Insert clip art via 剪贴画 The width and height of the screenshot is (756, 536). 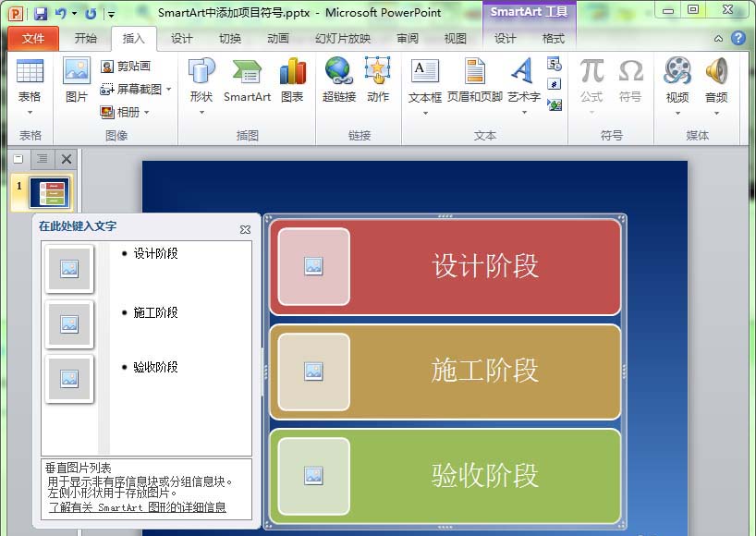click(126, 66)
